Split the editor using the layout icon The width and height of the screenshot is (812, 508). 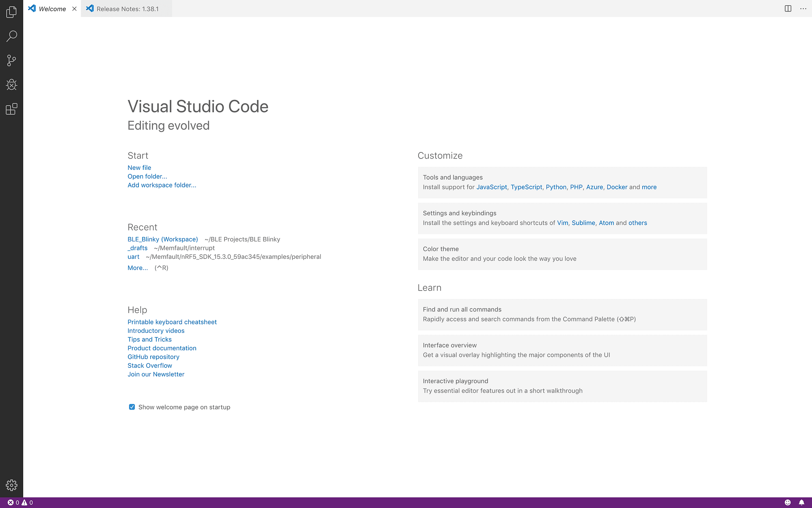[x=788, y=9]
